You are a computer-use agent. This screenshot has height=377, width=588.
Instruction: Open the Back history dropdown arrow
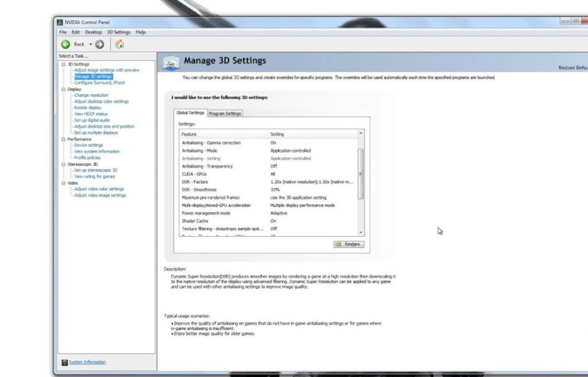click(90, 44)
